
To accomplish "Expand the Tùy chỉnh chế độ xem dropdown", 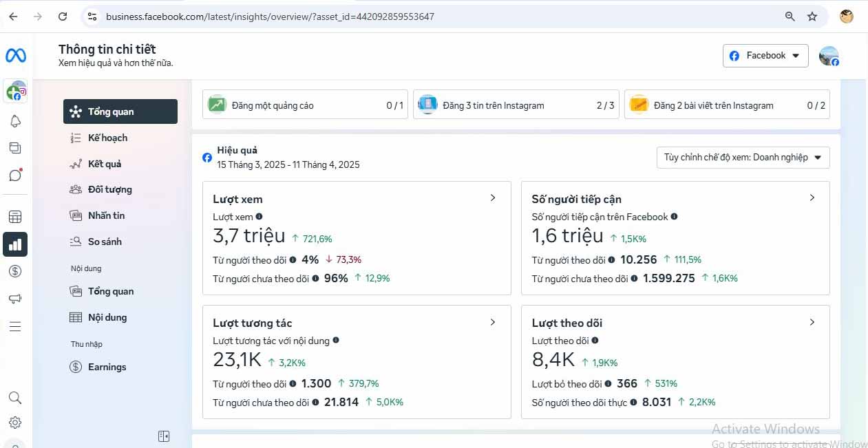I will click(x=743, y=158).
